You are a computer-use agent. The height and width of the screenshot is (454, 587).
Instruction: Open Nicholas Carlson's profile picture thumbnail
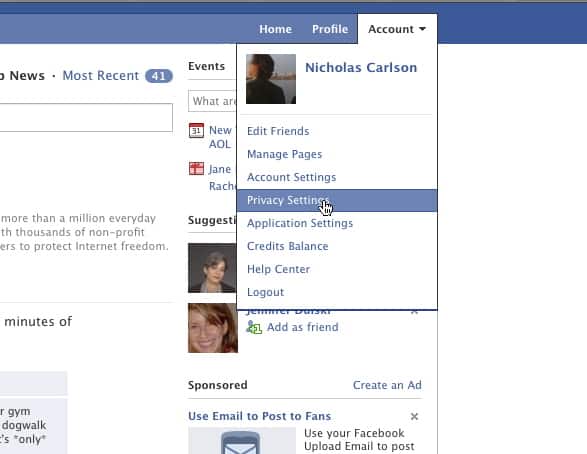(271, 79)
